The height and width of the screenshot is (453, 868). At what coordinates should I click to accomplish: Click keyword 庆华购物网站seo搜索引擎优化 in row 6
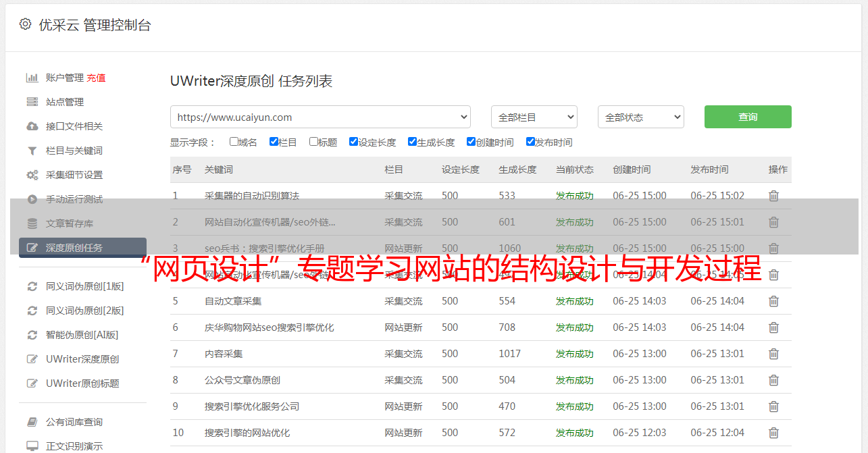tap(269, 327)
